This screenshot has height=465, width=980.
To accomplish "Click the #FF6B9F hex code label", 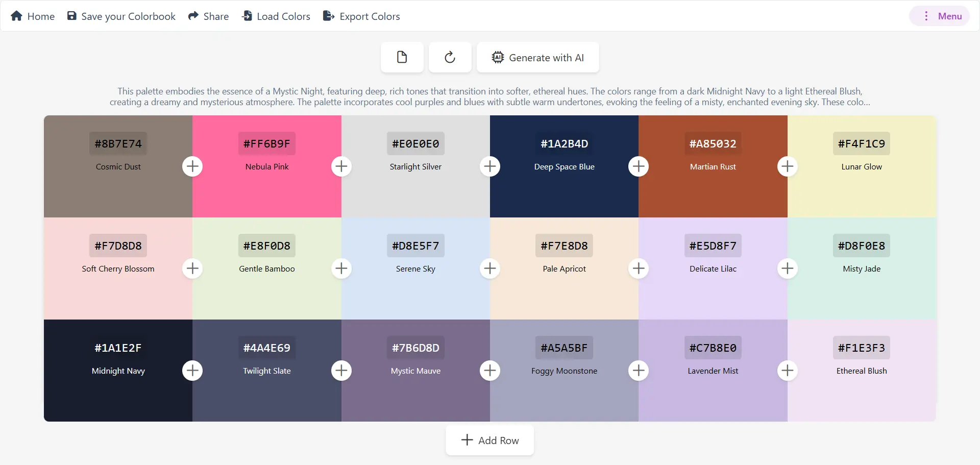I will point(267,144).
